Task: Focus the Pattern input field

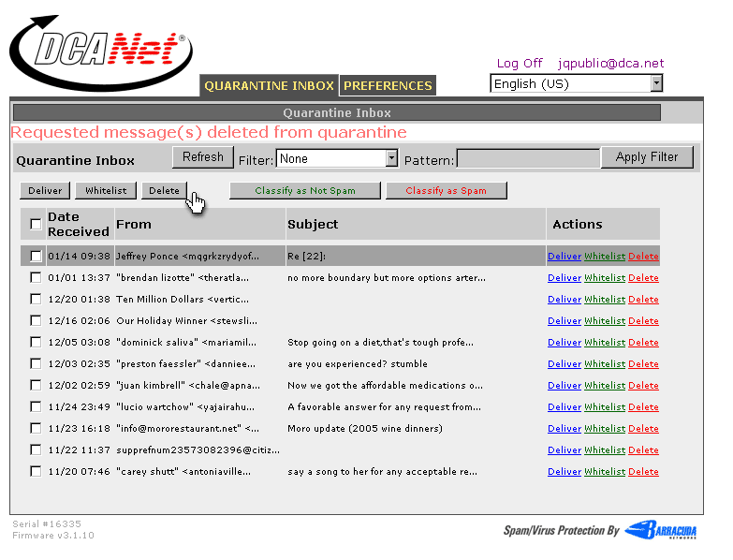Action: 528,158
